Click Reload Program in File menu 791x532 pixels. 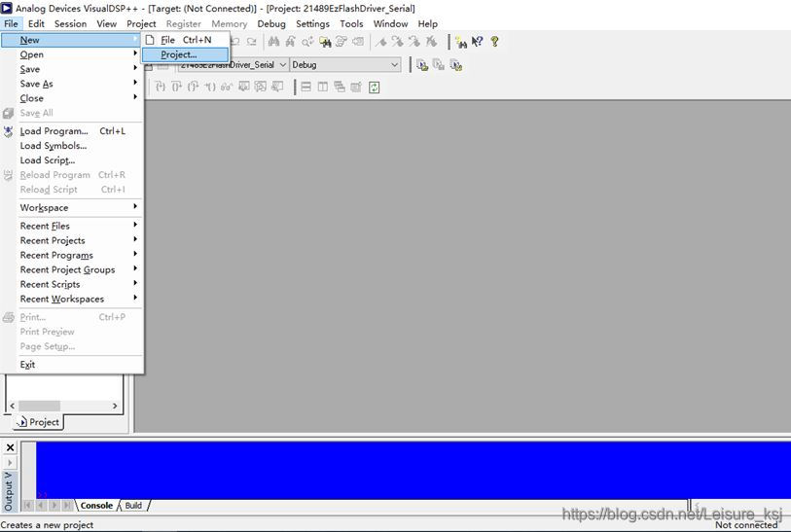(72, 175)
